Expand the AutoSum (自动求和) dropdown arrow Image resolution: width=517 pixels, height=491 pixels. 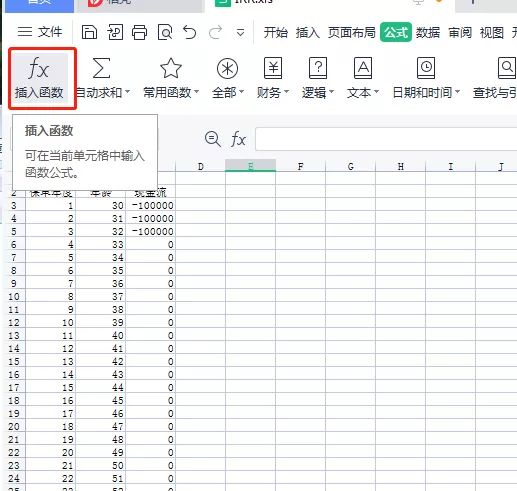pyautogui.click(x=127, y=92)
